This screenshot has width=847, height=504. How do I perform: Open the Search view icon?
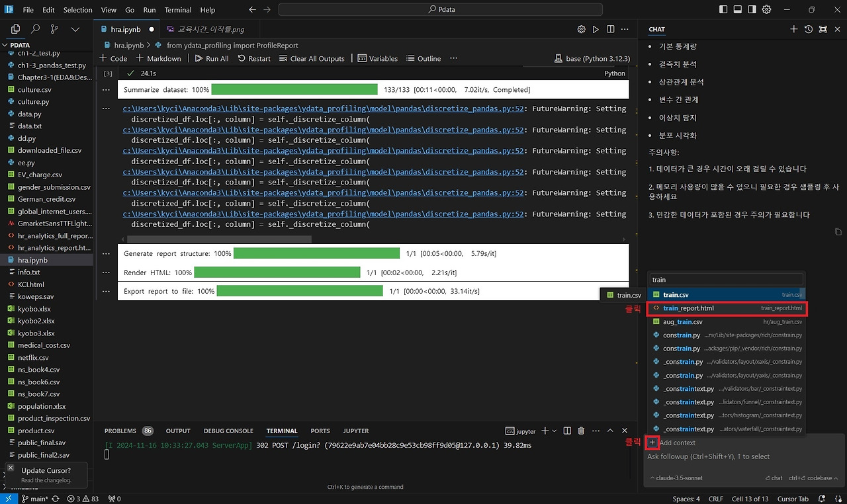coord(36,29)
